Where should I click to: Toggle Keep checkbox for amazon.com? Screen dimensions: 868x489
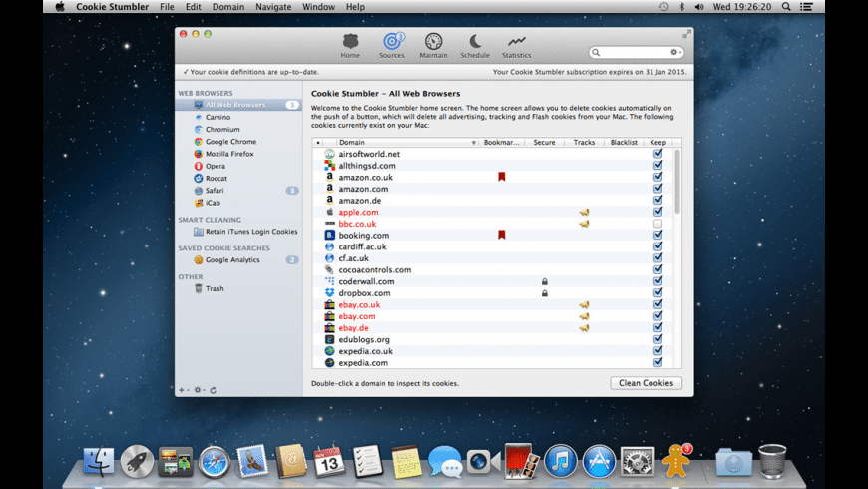point(657,189)
